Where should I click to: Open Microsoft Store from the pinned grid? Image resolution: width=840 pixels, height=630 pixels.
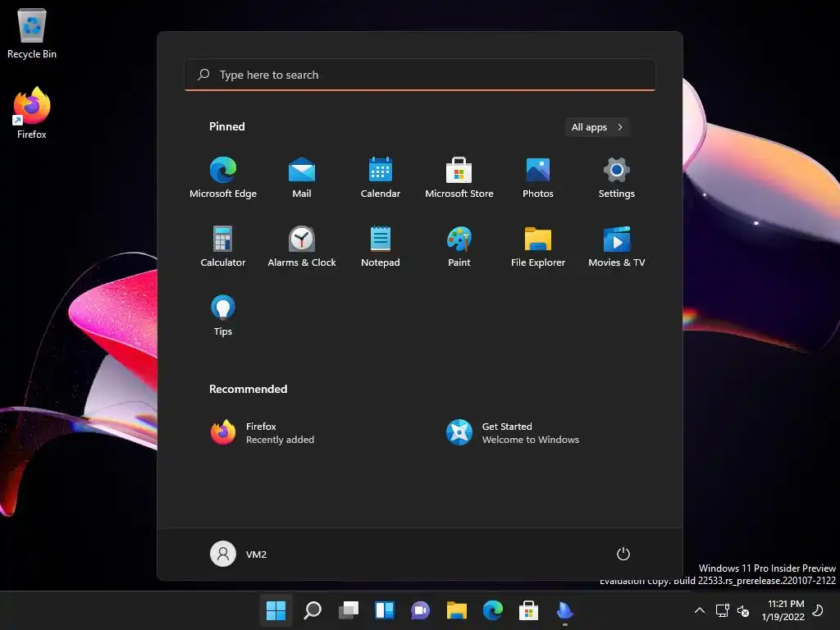point(459,177)
